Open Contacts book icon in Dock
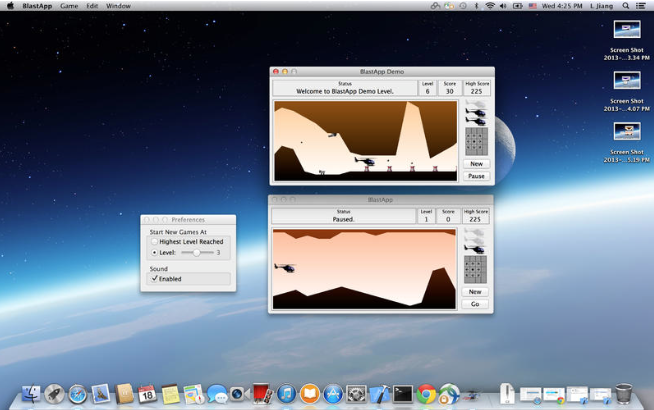 124,394
